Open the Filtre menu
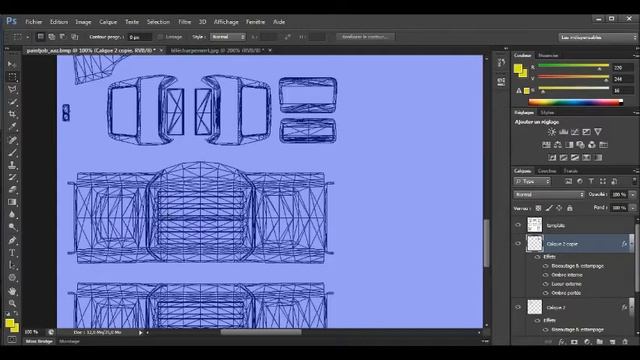640x360 pixels. tap(184, 22)
